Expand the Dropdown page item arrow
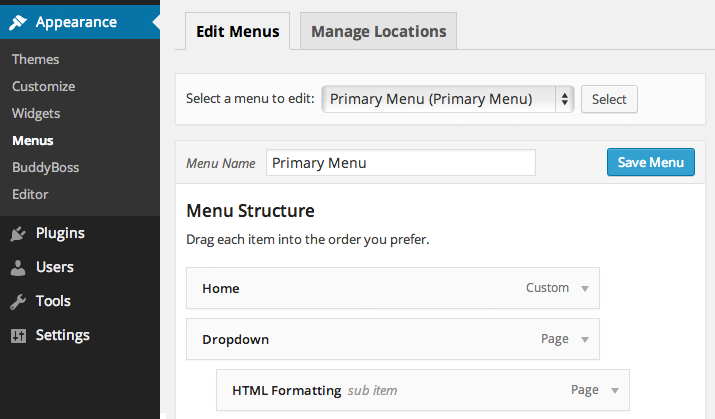Viewport: 715px width, 419px height. [585, 340]
